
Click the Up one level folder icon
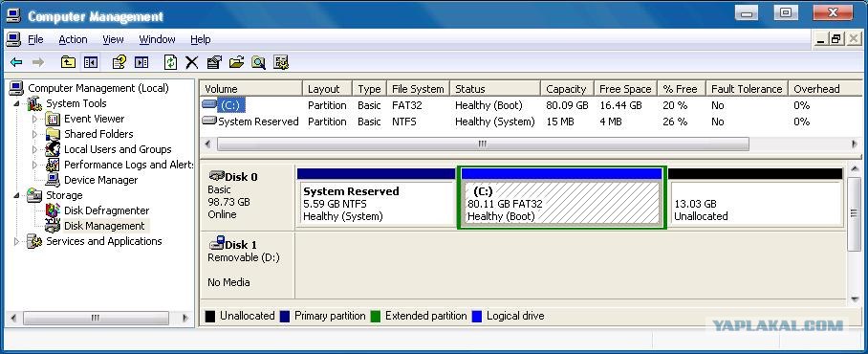(68, 62)
